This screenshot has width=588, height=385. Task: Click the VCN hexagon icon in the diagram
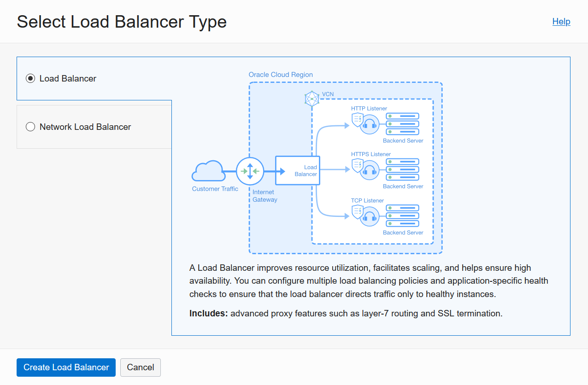312,99
